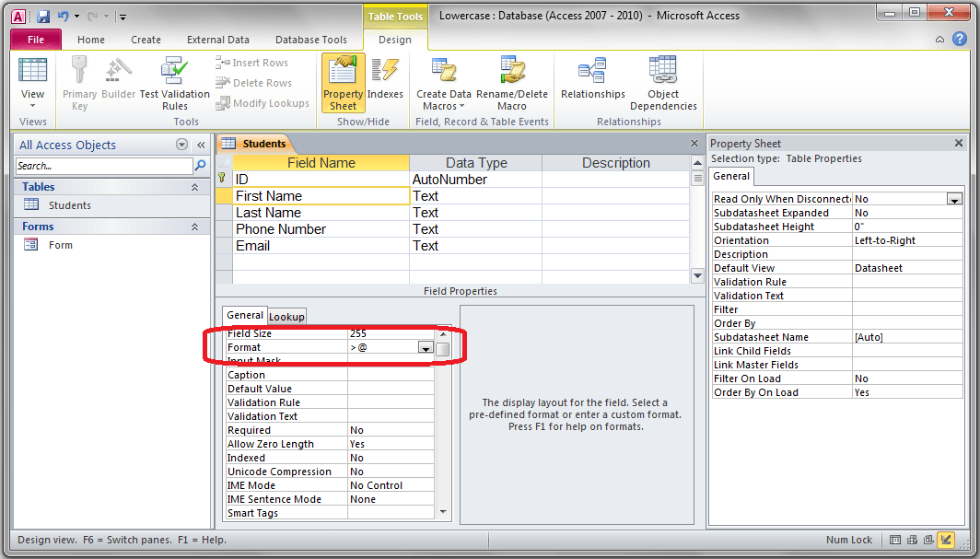Image resolution: width=980 pixels, height=559 pixels.
Task: Switch to PivotTable View status icon
Action: click(x=912, y=540)
